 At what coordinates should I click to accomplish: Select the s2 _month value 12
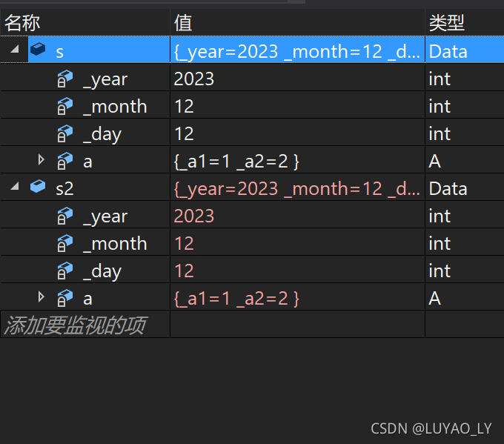pyautogui.click(x=184, y=243)
